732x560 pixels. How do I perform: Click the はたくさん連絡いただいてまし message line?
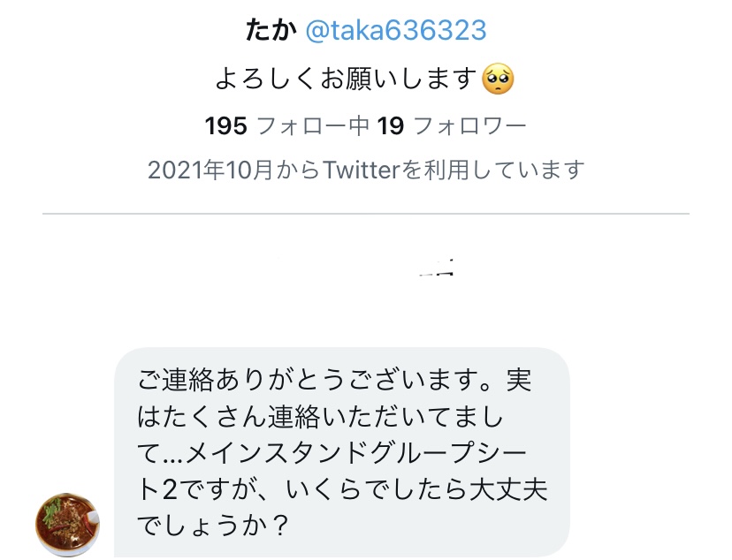click(x=320, y=416)
